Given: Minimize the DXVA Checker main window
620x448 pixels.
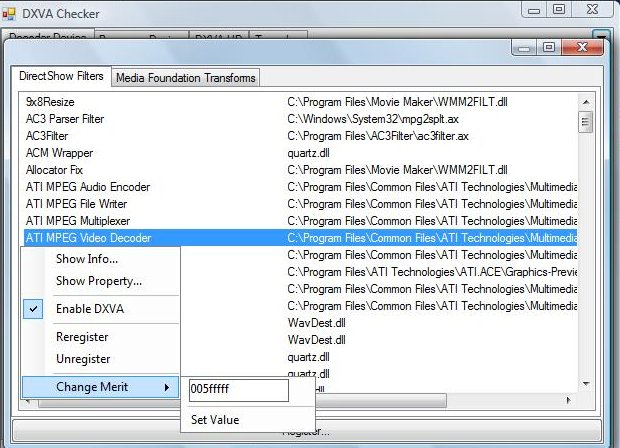Looking at the screenshot, I should (534, 10).
